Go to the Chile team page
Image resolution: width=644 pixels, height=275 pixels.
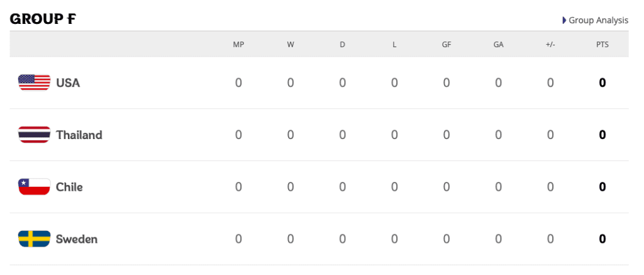click(69, 187)
